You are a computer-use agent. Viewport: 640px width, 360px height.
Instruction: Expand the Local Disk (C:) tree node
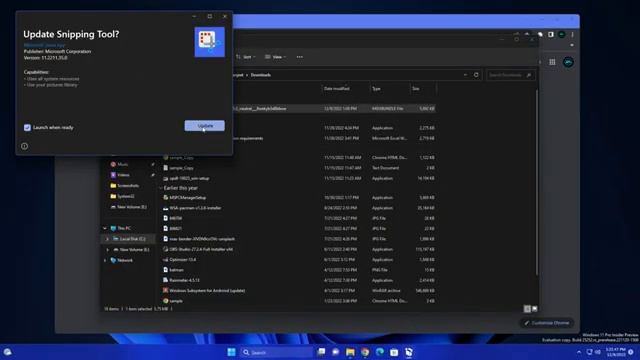coord(108,239)
